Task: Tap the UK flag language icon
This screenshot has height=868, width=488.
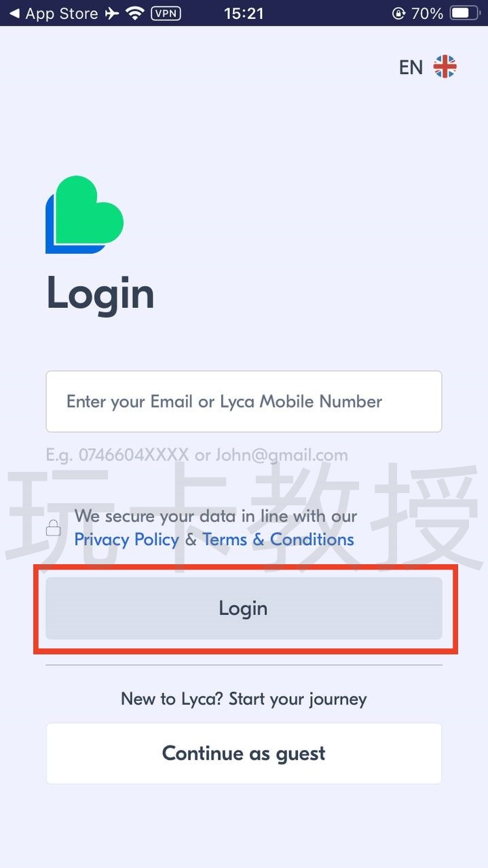Action: 445,66
